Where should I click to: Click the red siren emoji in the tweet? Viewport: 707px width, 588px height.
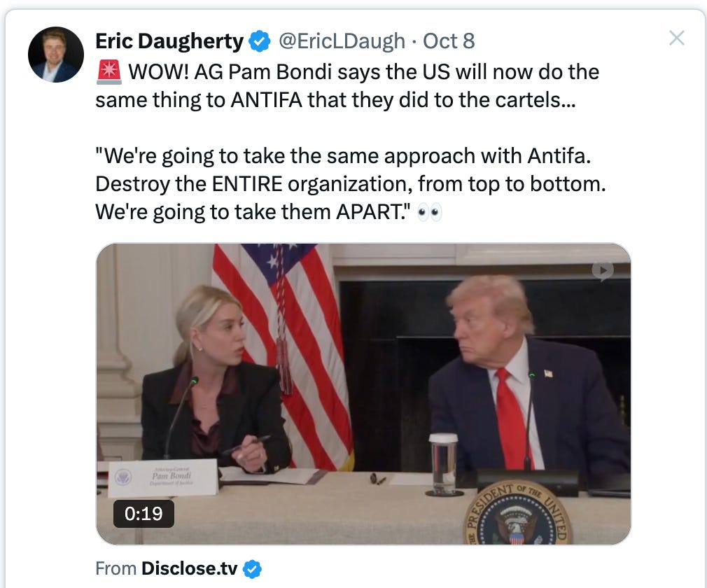pyautogui.click(x=109, y=72)
